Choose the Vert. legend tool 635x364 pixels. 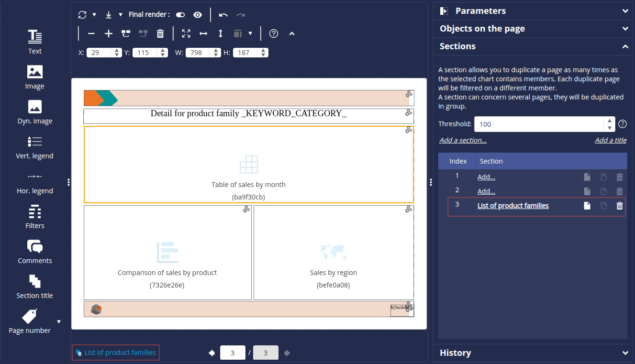pyautogui.click(x=34, y=146)
